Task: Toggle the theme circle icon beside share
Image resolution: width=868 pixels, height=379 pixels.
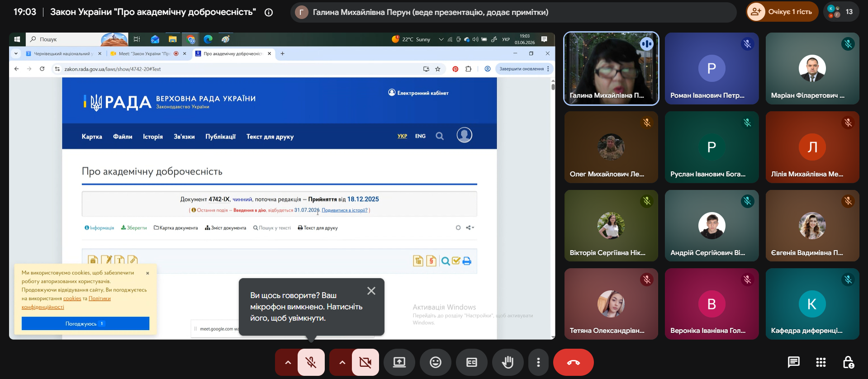Action: (x=458, y=228)
